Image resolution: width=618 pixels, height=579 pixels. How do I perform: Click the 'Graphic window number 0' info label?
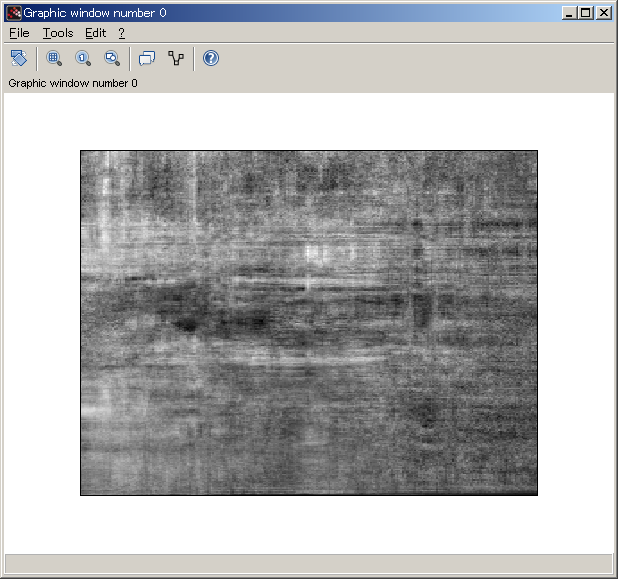[x=73, y=83]
